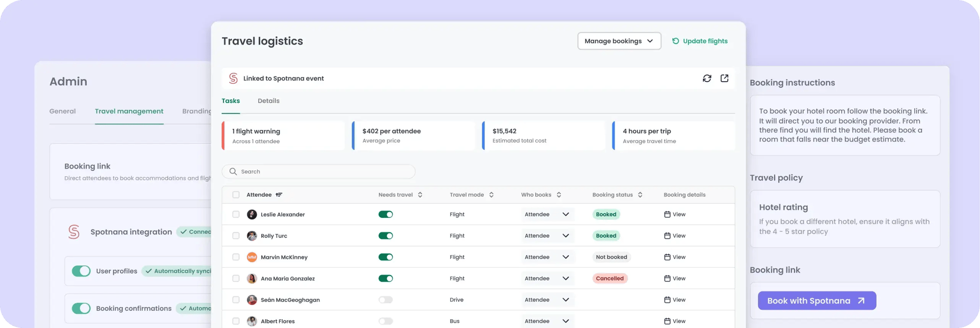980x328 pixels.
Task: Check the Albert Flores row checkbox
Action: (236, 321)
